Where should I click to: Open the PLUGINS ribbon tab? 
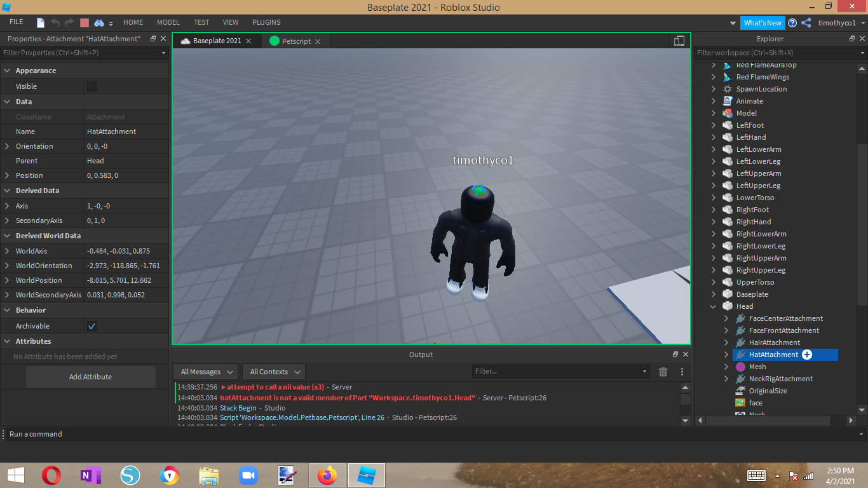pos(266,22)
